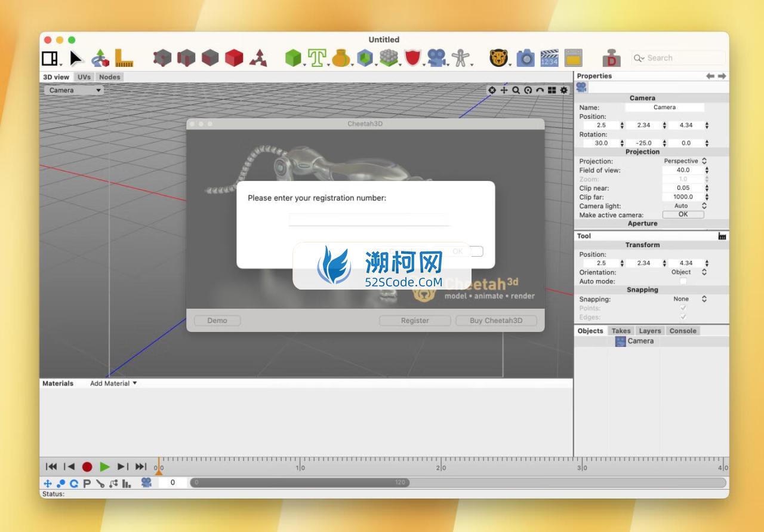Choose the transform tool icon

[100, 58]
